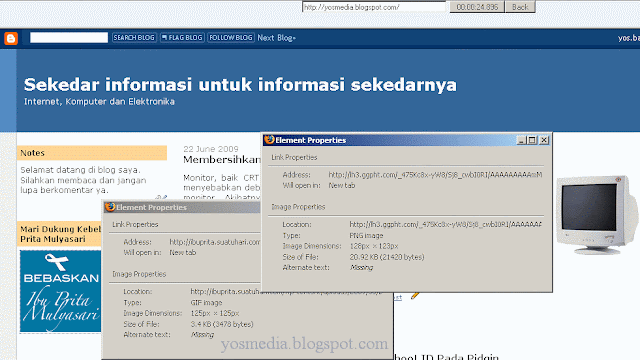Click the pencil edit icon below the post
This screenshot has height=360, width=640.
click(x=415, y=296)
